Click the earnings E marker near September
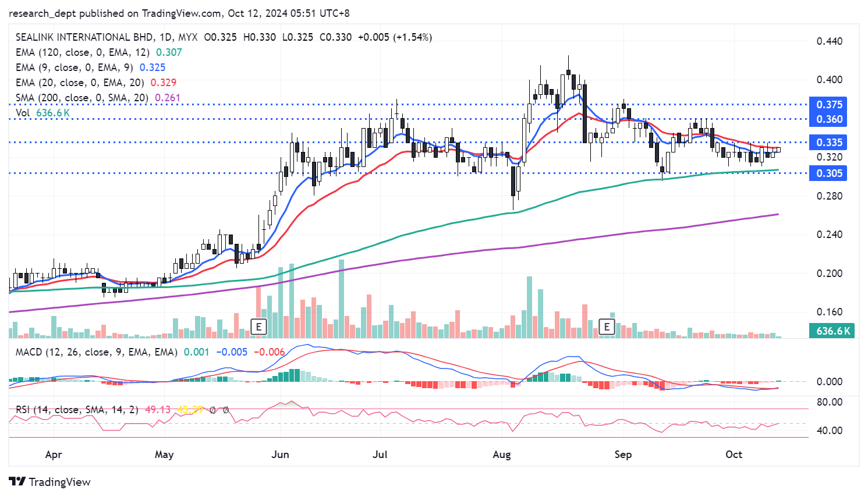868x497 pixels. click(607, 326)
